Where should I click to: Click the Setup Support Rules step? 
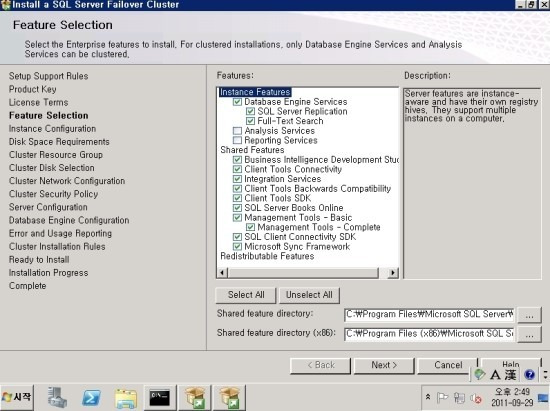coord(48,76)
